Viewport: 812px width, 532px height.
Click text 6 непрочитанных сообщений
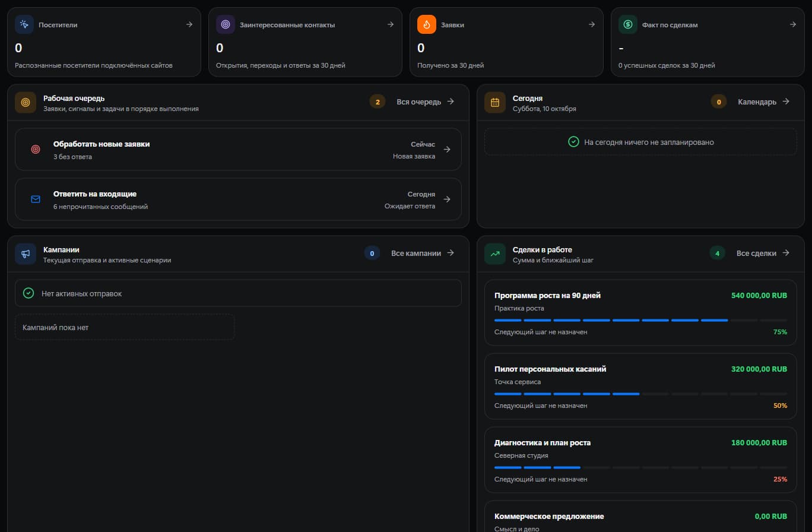click(100, 207)
